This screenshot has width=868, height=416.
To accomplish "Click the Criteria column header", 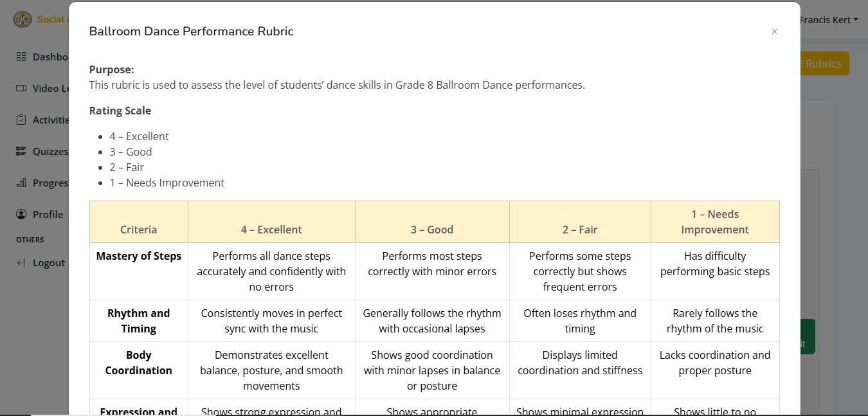I will point(139,230).
